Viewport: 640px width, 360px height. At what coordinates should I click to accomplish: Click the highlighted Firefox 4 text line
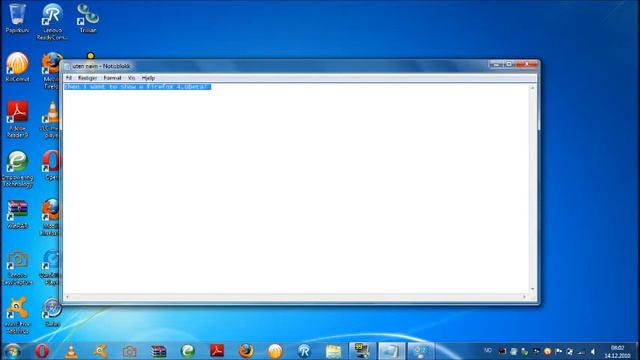tap(137, 87)
